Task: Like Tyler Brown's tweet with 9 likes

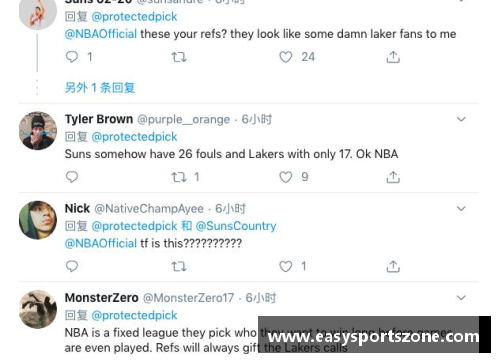Action: (286, 177)
